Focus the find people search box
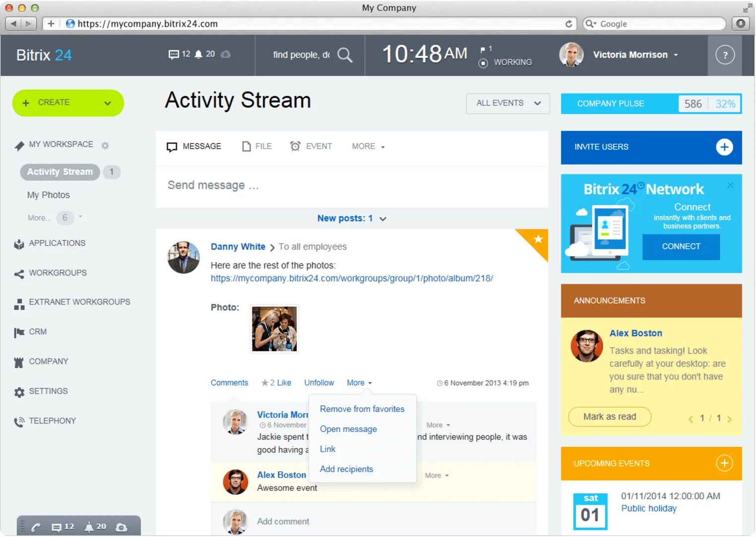The height and width of the screenshot is (537, 756). click(301, 55)
